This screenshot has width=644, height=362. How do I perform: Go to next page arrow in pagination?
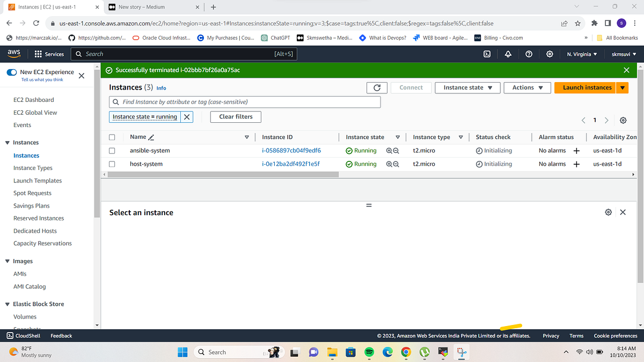click(606, 120)
